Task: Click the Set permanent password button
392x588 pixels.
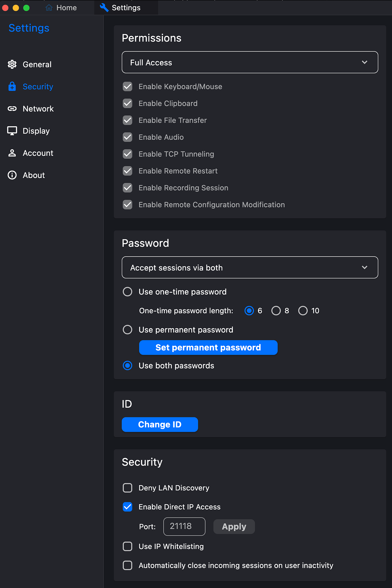Action: click(x=208, y=348)
